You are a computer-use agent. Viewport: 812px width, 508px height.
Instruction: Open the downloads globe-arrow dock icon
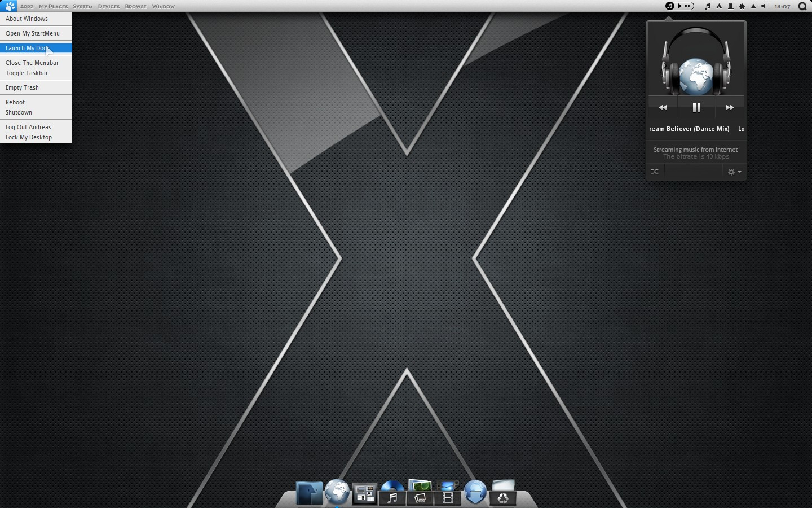click(475, 492)
